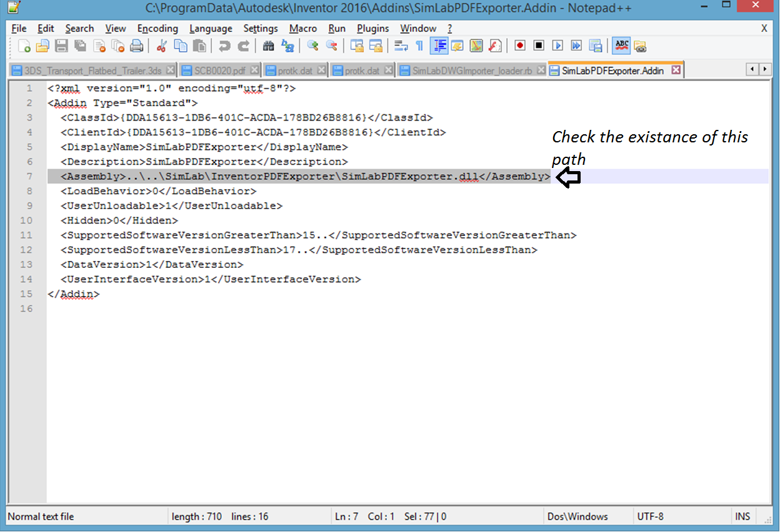Open the Plugins menu
This screenshot has width=780, height=532.
pyautogui.click(x=372, y=29)
